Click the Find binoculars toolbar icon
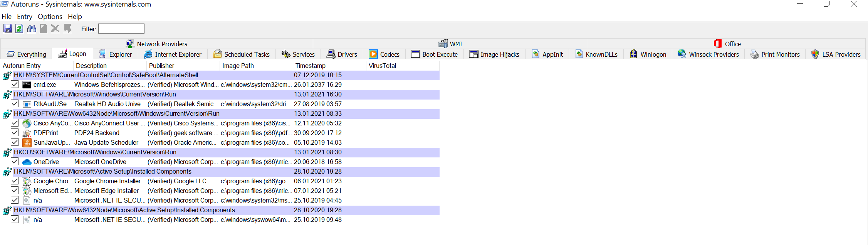The width and height of the screenshot is (868, 245). (x=32, y=29)
